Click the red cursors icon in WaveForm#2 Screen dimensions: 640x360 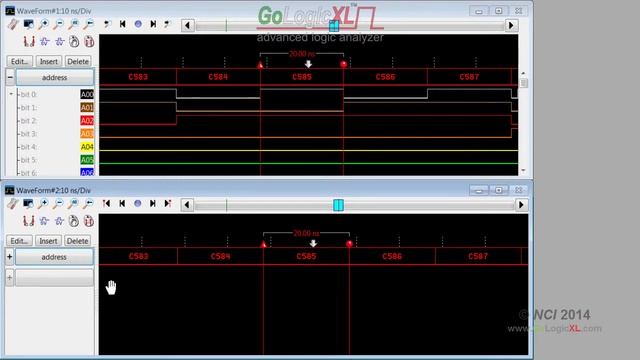[29, 221]
